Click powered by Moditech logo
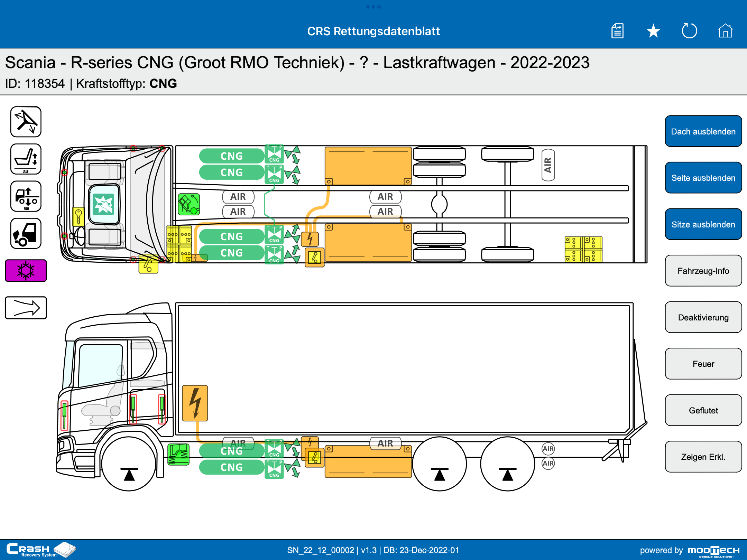 coord(690,550)
